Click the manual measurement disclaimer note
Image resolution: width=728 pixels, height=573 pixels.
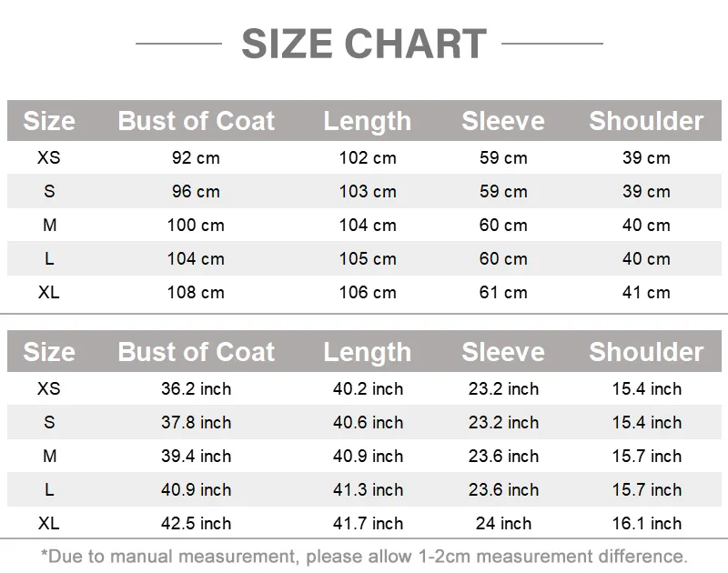[364, 556]
